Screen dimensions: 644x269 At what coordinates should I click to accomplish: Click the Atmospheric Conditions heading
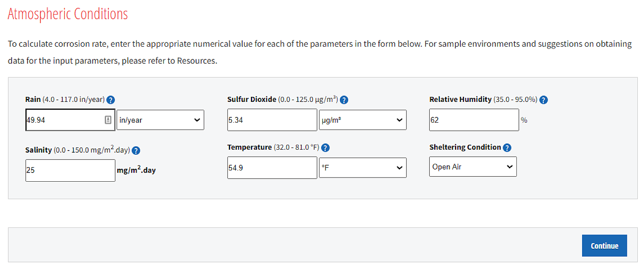point(68,14)
